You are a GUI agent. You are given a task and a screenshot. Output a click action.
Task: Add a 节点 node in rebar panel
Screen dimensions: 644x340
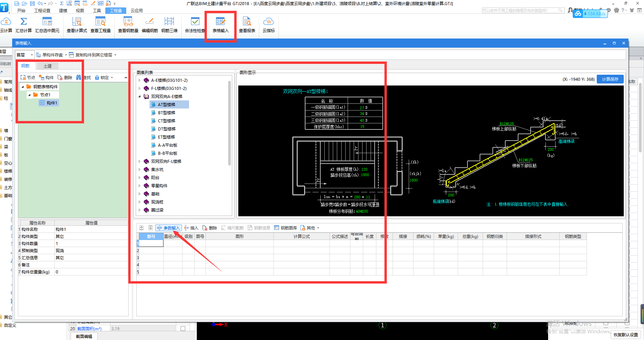(x=28, y=77)
